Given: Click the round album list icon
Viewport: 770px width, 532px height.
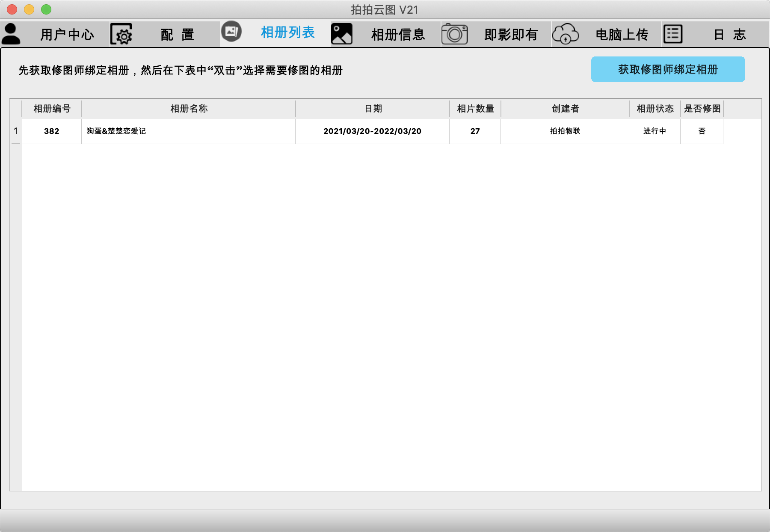Looking at the screenshot, I should [231, 32].
